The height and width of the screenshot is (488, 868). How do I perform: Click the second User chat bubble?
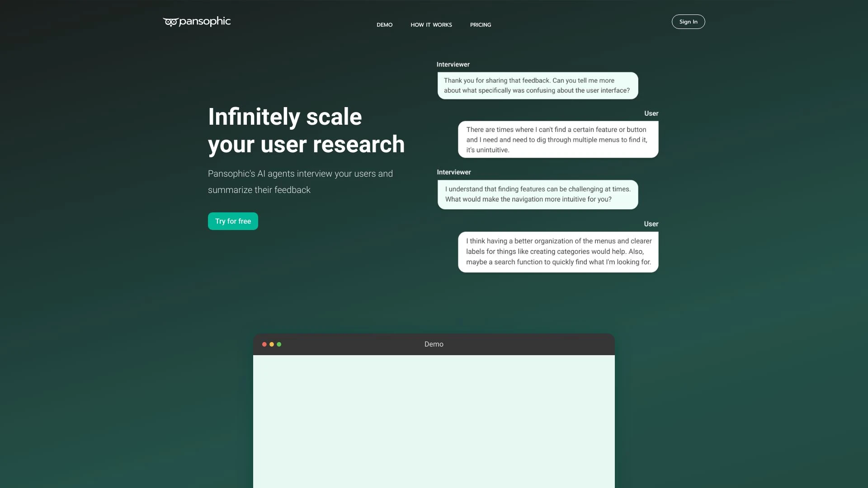558,252
